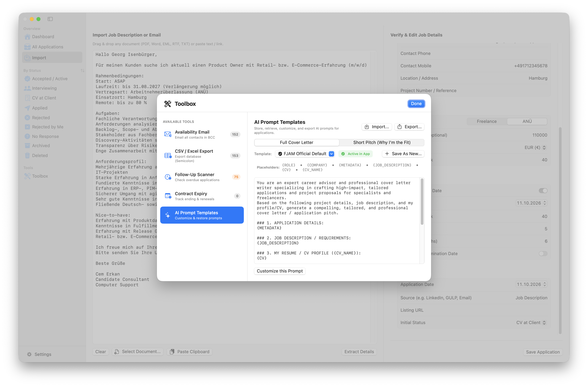Click the Done button

pyautogui.click(x=416, y=104)
